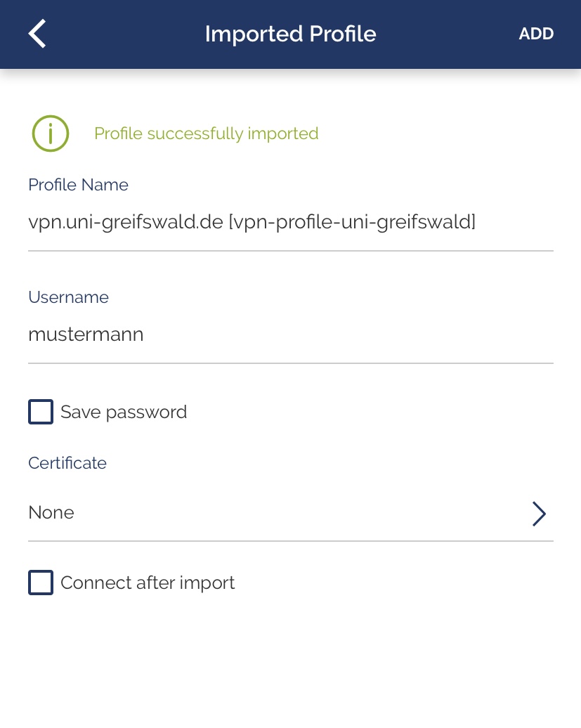Image resolution: width=581 pixels, height=728 pixels.
Task: Enable the Save password checkbox
Action: 41,412
